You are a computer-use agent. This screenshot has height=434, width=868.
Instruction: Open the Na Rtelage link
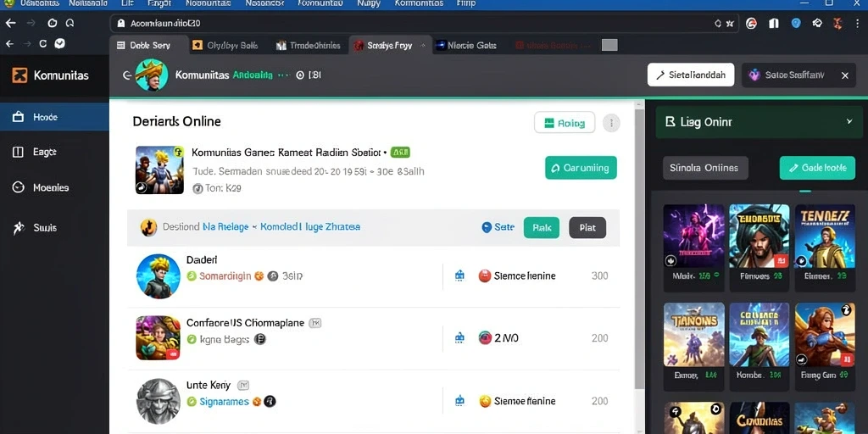tap(225, 227)
